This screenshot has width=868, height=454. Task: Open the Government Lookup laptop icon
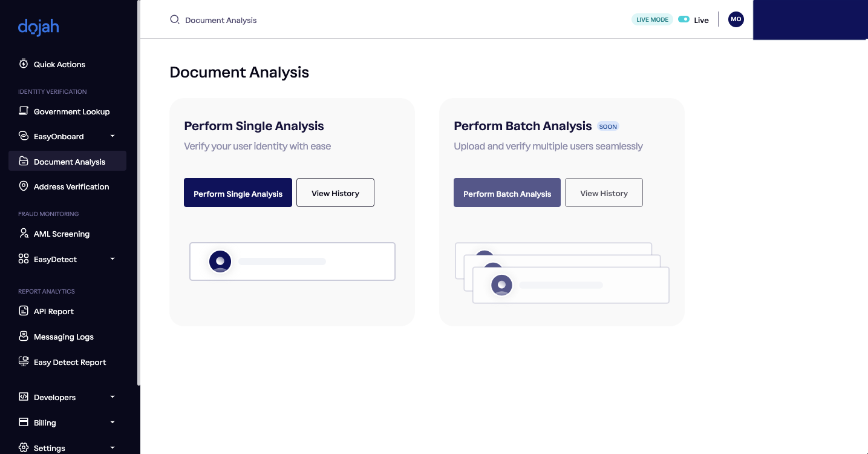(24, 111)
